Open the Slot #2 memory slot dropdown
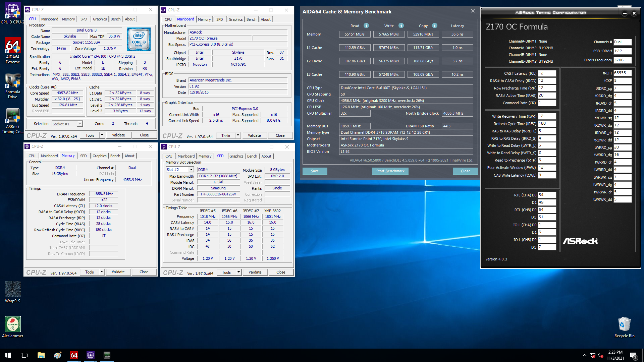The height and width of the screenshot is (362, 644). click(x=180, y=170)
